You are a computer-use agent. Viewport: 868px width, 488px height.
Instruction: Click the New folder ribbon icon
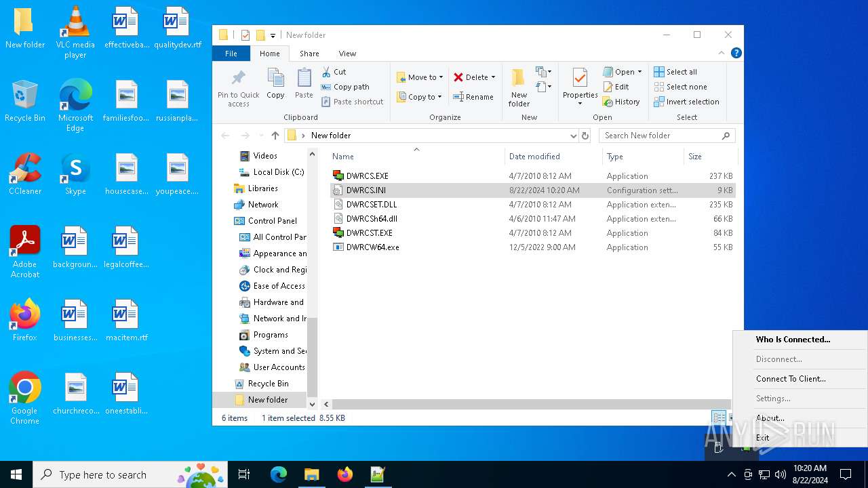[519, 87]
